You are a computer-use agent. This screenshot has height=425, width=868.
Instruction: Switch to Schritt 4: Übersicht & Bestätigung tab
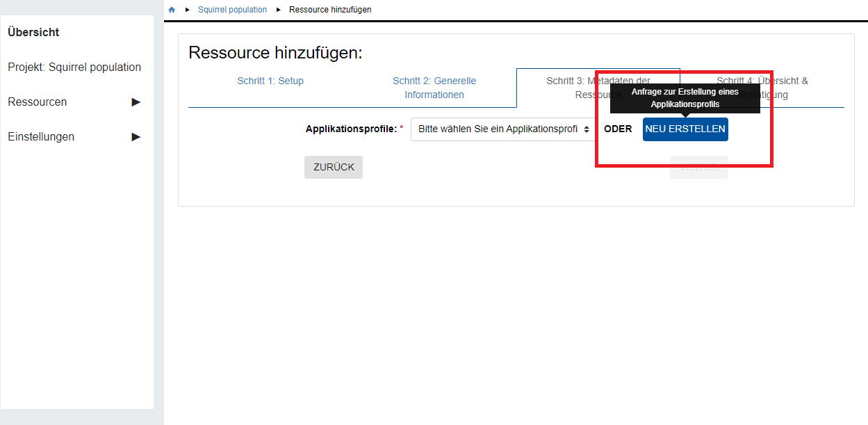tap(762, 88)
